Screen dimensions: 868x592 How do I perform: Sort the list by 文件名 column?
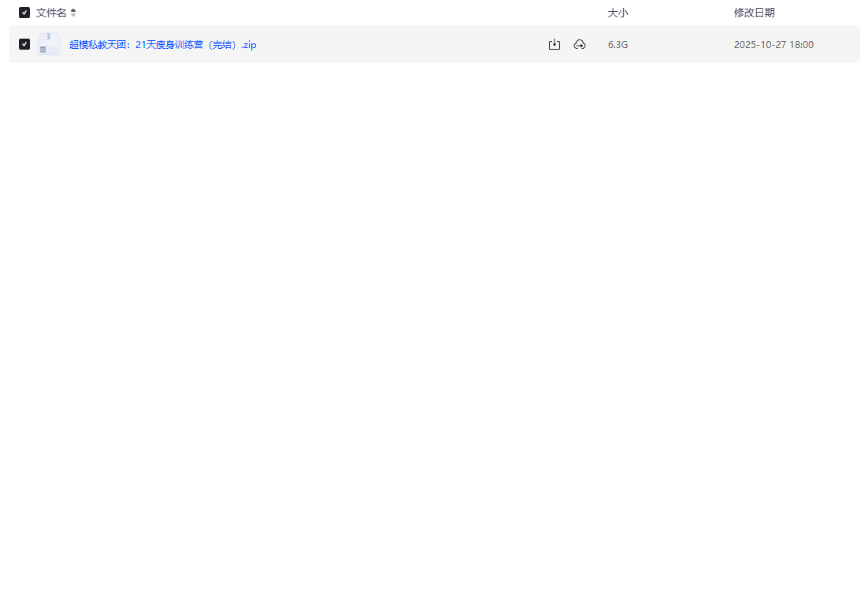pyautogui.click(x=51, y=13)
